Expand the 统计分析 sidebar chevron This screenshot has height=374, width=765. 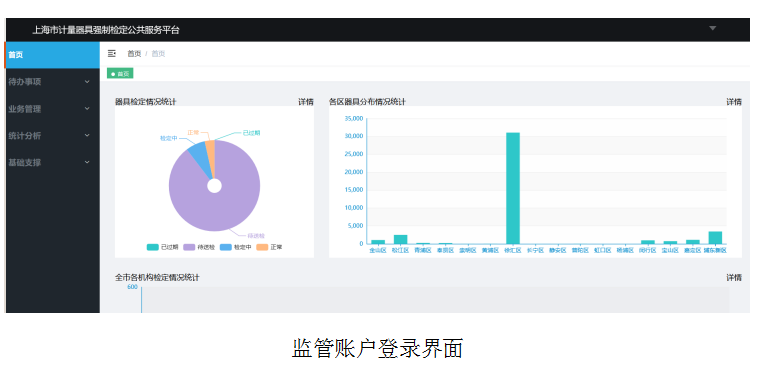coord(87,136)
